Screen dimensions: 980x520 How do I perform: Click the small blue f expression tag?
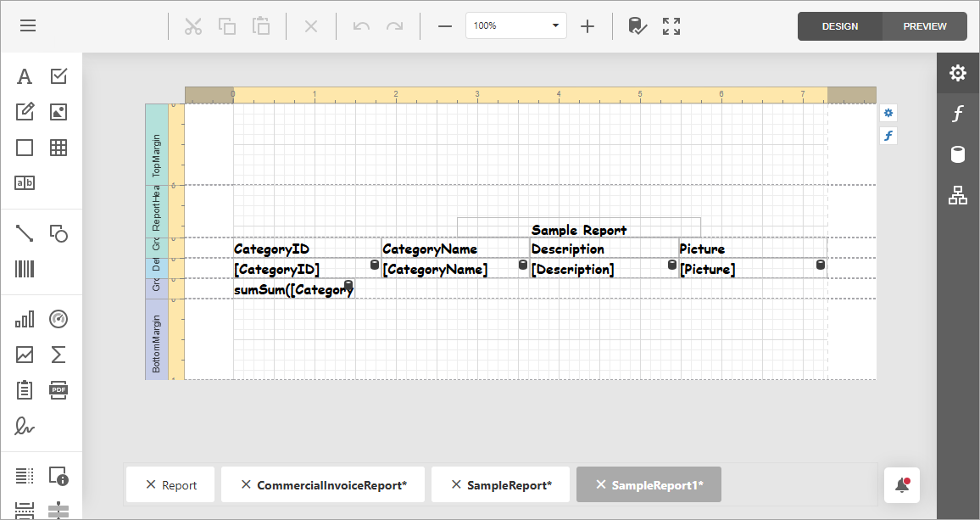pos(888,136)
